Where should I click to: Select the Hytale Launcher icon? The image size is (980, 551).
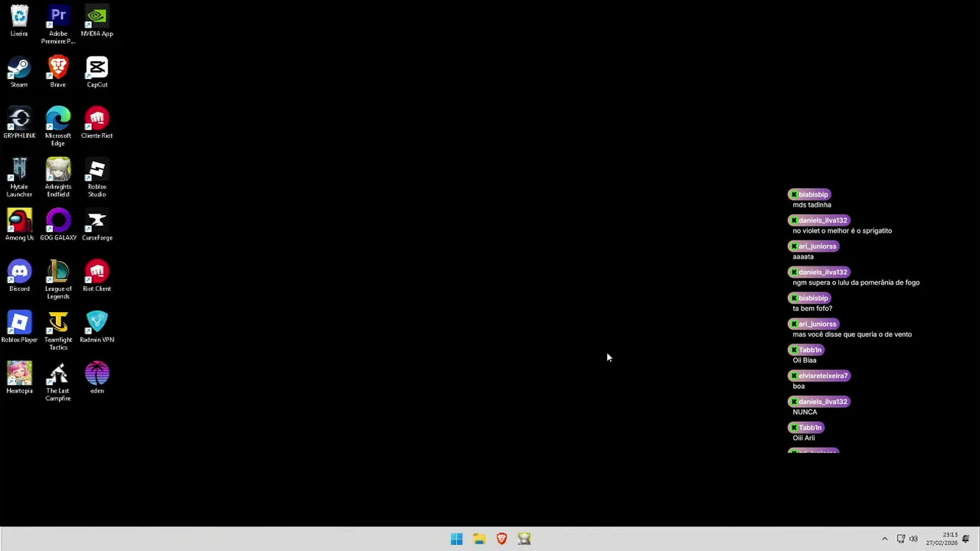(19, 178)
